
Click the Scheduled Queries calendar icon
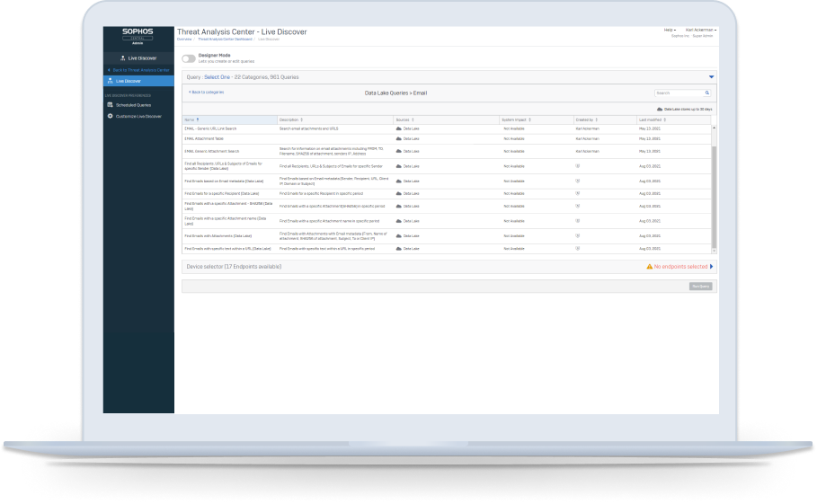point(110,105)
